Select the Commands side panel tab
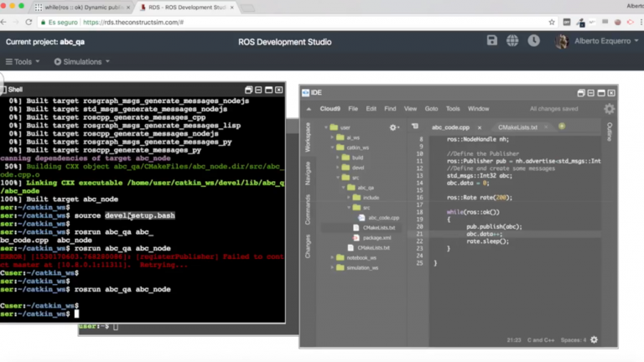The width and height of the screenshot is (644, 362). pyautogui.click(x=308, y=209)
